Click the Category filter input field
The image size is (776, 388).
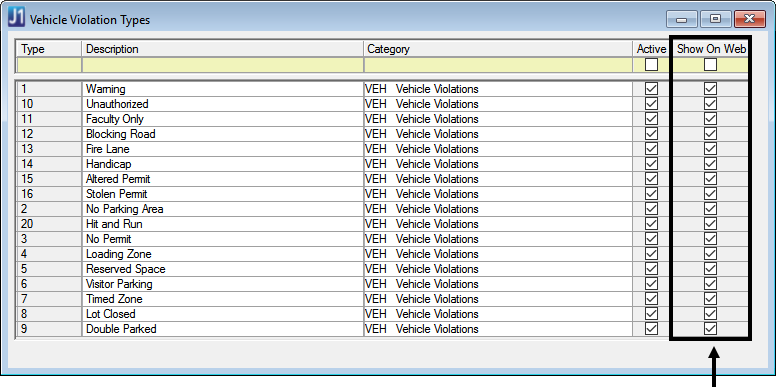(498, 65)
